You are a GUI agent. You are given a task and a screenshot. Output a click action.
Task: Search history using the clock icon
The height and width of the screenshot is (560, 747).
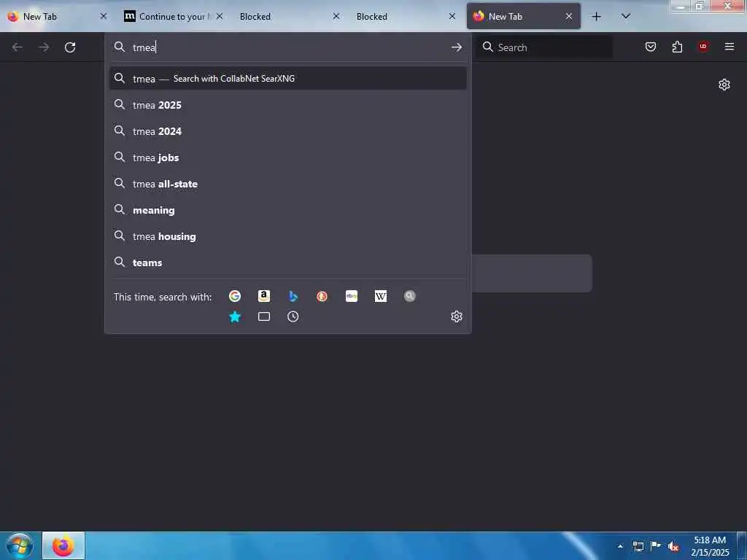293,316
